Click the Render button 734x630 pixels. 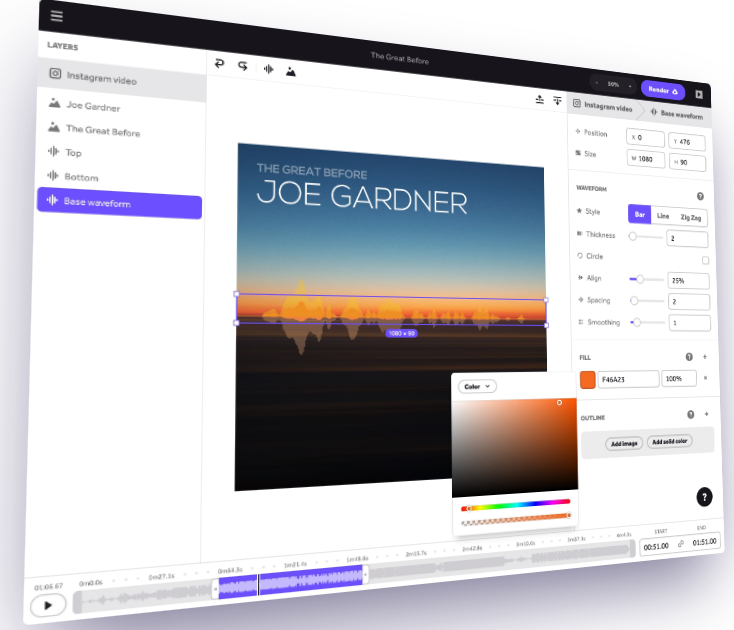(663, 90)
